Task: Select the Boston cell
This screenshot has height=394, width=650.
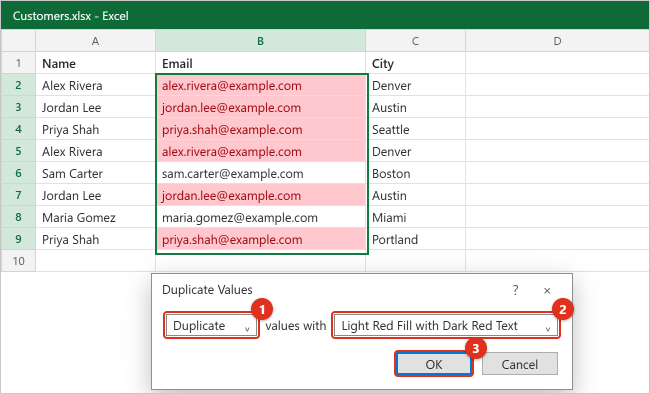Action: [x=415, y=173]
